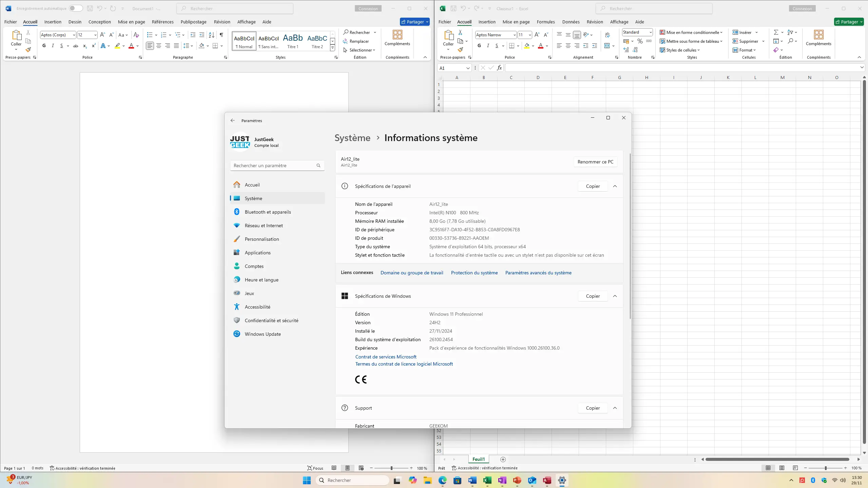Open Windows Update in Settings sidebar
This screenshot has height=488, width=868.
(277, 334)
